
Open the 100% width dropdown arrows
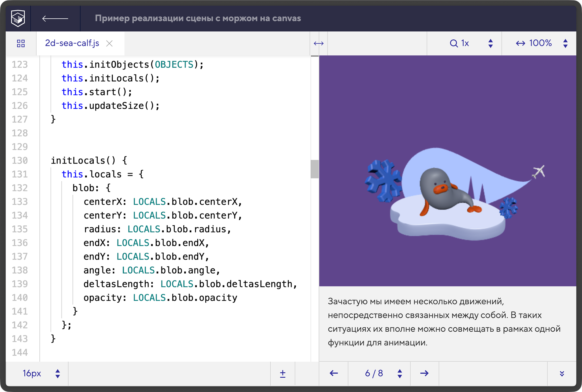tap(565, 43)
